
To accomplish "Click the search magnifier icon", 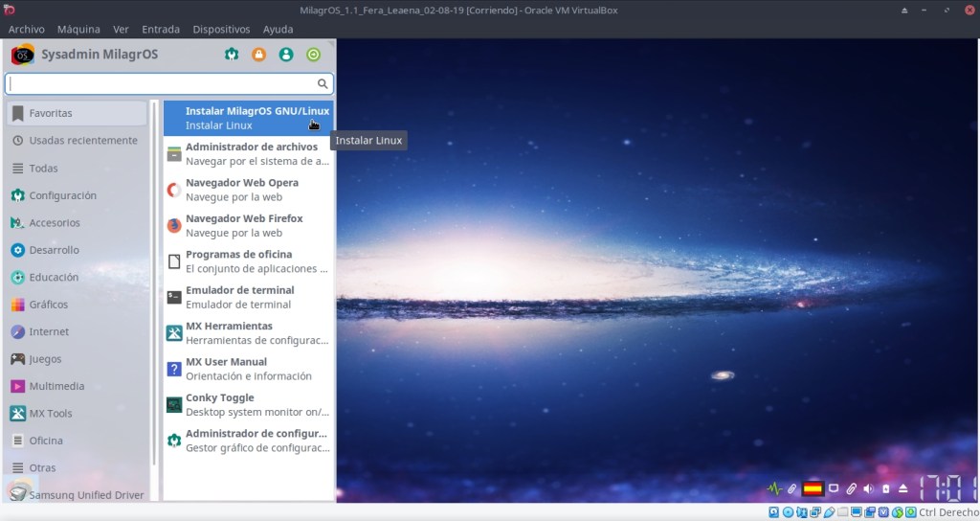I will (323, 83).
